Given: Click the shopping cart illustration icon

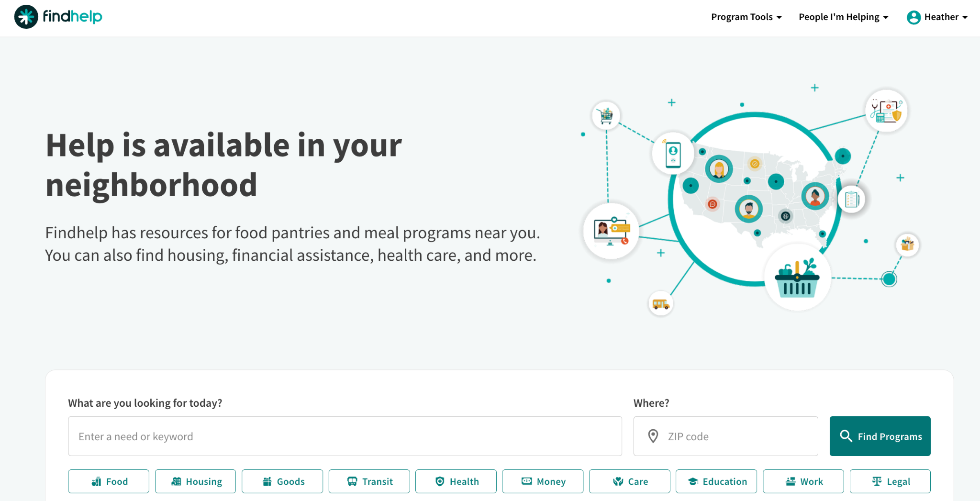Looking at the screenshot, I should pos(606,115).
